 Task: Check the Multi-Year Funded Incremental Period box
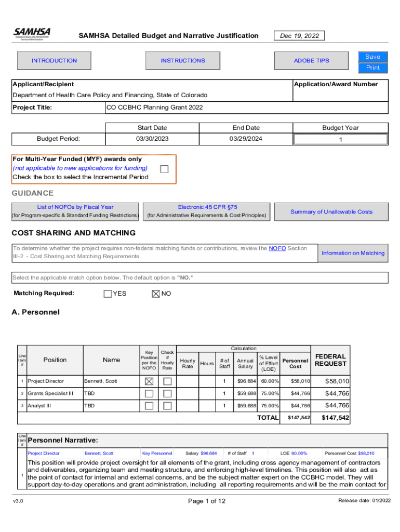(x=164, y=169)
